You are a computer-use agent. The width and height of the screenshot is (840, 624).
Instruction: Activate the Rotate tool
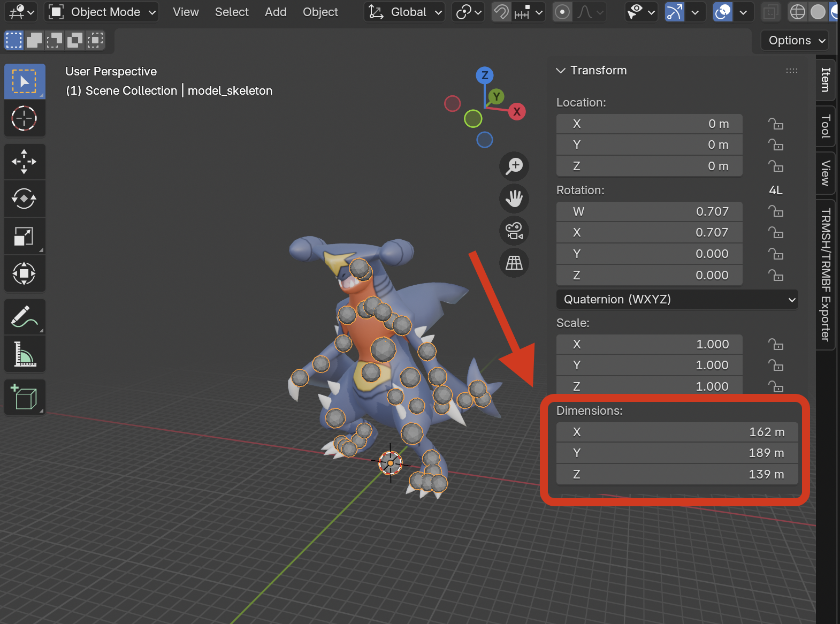[25, 199]
